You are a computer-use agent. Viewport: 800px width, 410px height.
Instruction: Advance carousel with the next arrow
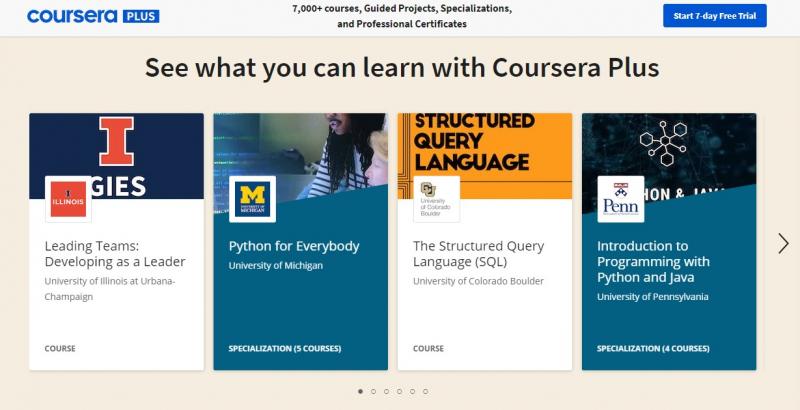tap(783, 243)
